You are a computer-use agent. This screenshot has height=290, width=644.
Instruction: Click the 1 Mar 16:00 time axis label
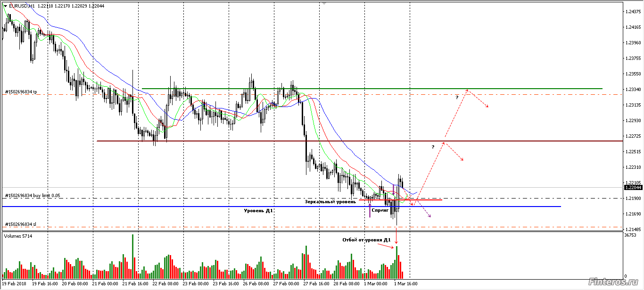(405, 284)
